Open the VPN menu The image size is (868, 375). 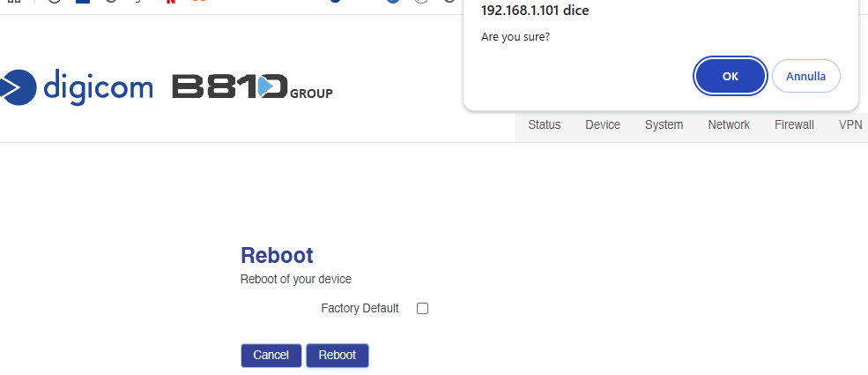coord(850,124)
